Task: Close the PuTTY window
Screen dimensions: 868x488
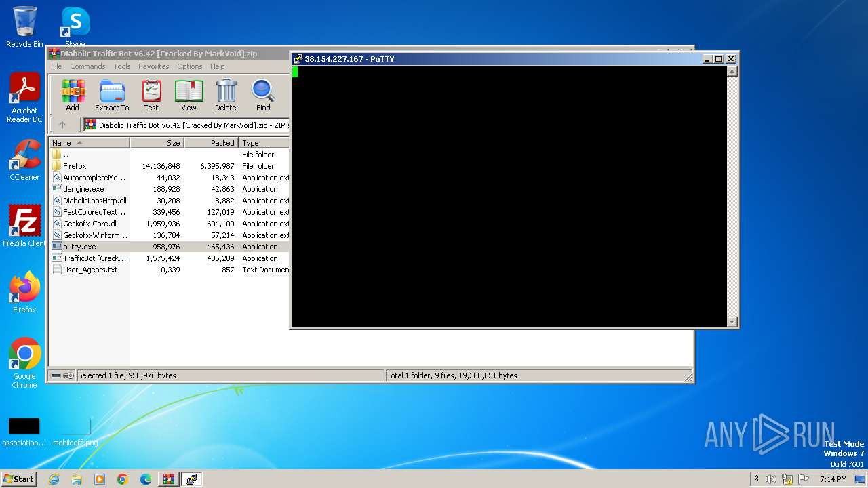Action: tap(731, 59)
